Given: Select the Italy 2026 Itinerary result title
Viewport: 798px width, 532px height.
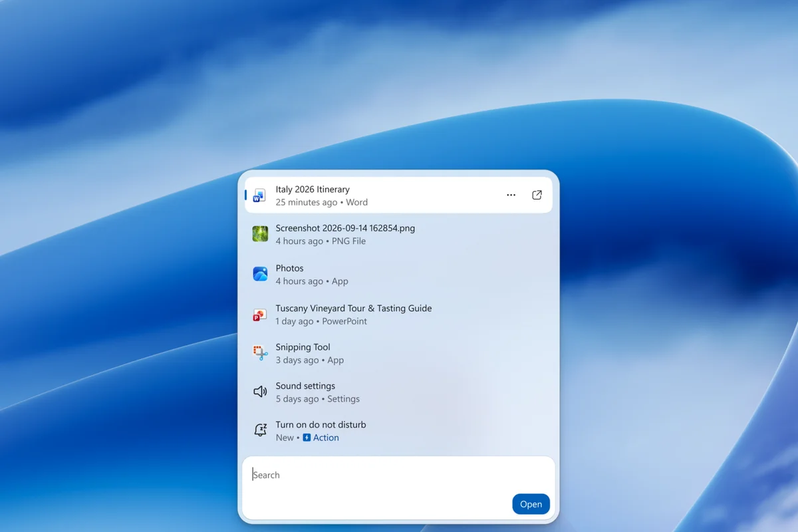Looking at the screenshot, I should (x=313, y=190).
